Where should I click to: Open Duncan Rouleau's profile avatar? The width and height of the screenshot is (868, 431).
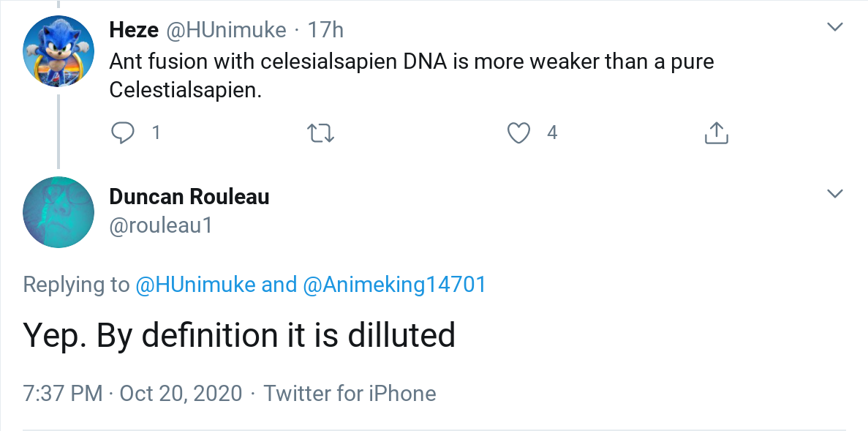(59, 211)
